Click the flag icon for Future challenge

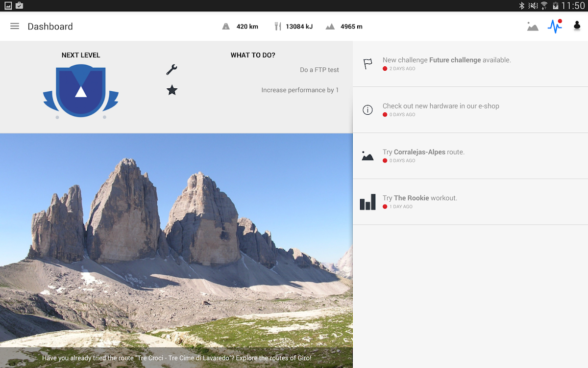[x=367, y=64]
